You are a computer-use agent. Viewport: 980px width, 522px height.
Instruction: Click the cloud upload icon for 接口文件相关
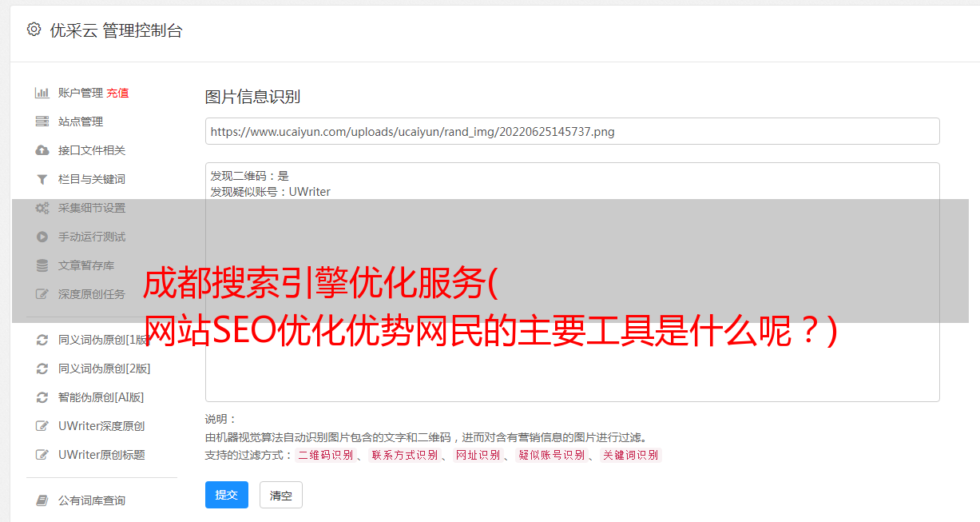(42, 150)
